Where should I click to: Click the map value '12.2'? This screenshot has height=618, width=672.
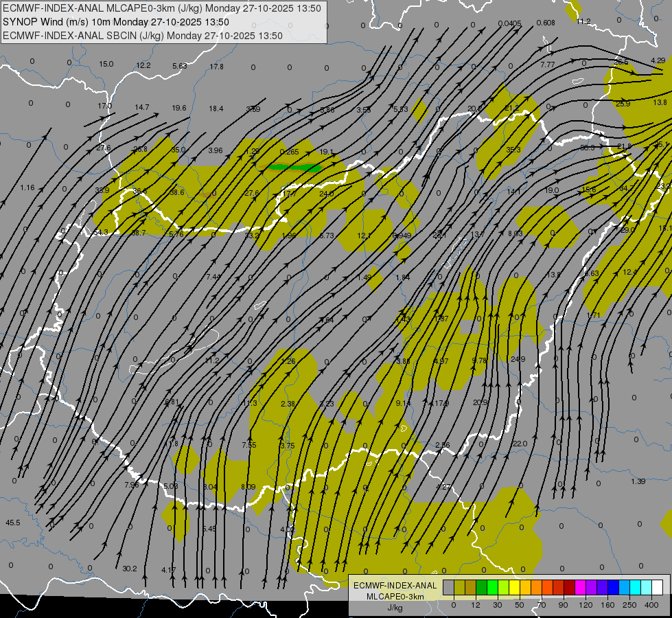pyautogui.click(x=143, y=66)
